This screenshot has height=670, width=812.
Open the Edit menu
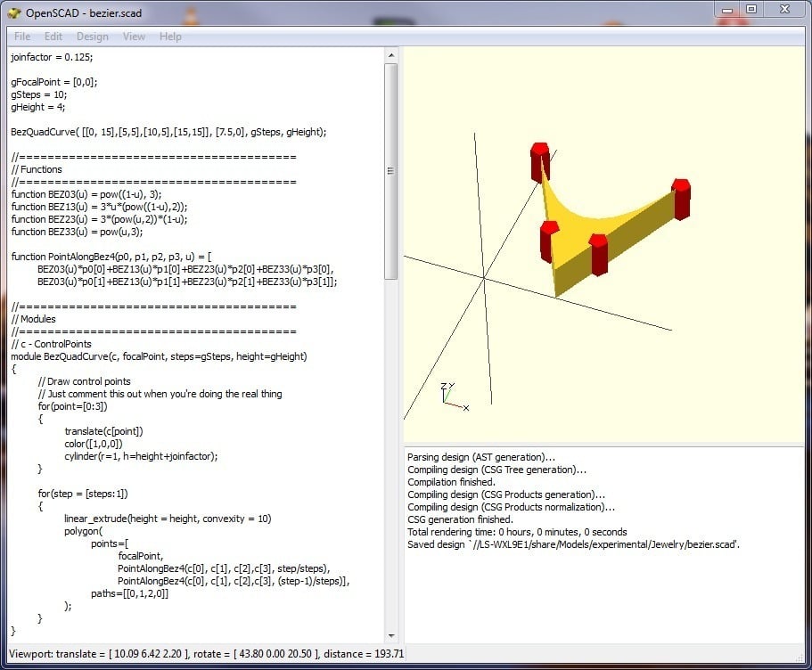point(53,37)
